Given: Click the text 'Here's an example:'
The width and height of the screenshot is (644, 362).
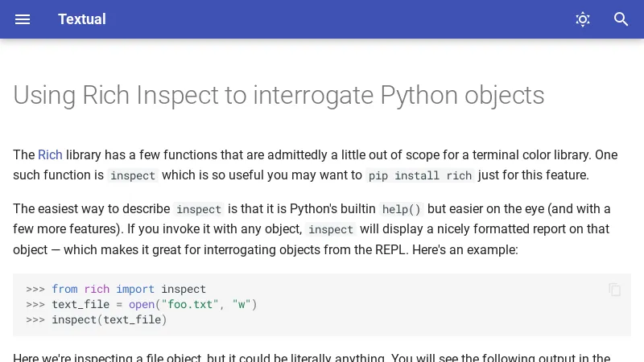Looking at the screenshot, I should coord(465,249).
